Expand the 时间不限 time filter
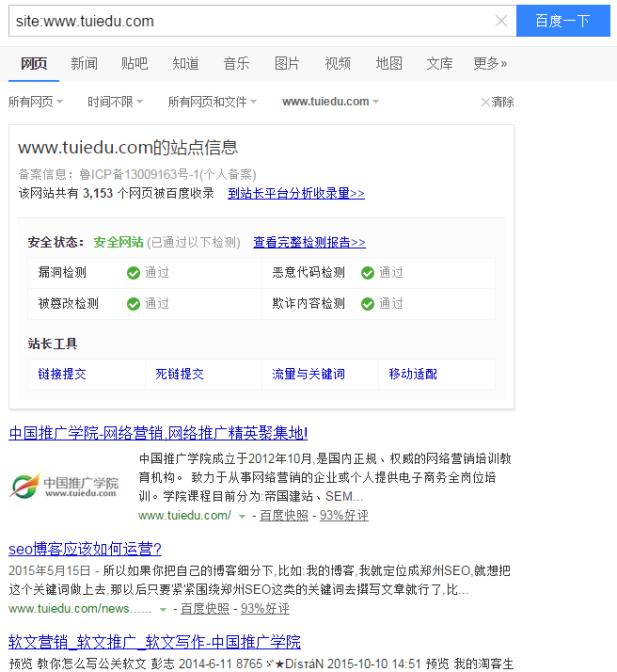 coord(115,102)
